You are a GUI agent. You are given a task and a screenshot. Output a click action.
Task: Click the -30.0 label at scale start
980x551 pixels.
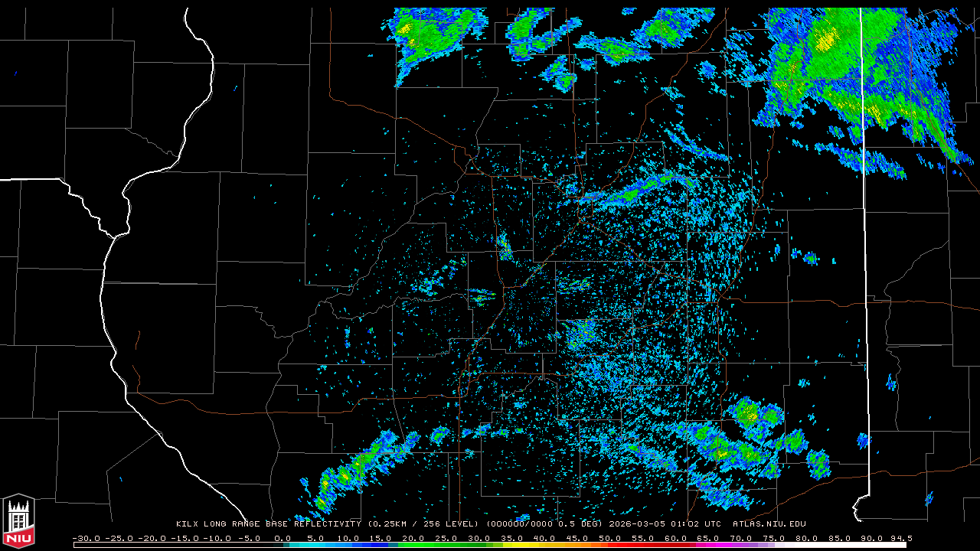[83, 538]
